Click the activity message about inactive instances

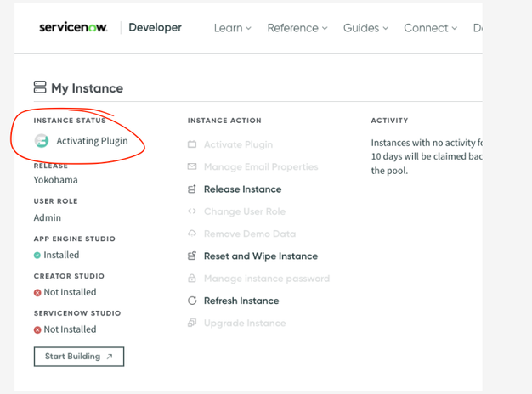point(427,156)
